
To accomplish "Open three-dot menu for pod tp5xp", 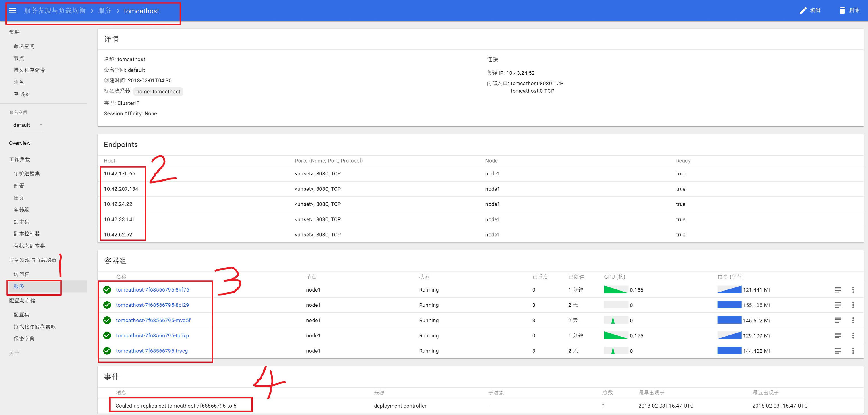I will coord(853,335).
